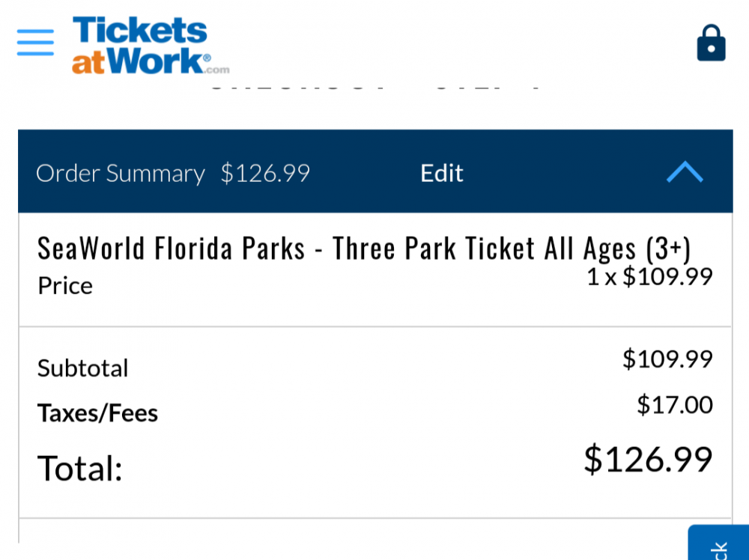Click the $17.00 taxes and fees amount
This screenshot has width=749, height=560.
click(x=674, y=405)
